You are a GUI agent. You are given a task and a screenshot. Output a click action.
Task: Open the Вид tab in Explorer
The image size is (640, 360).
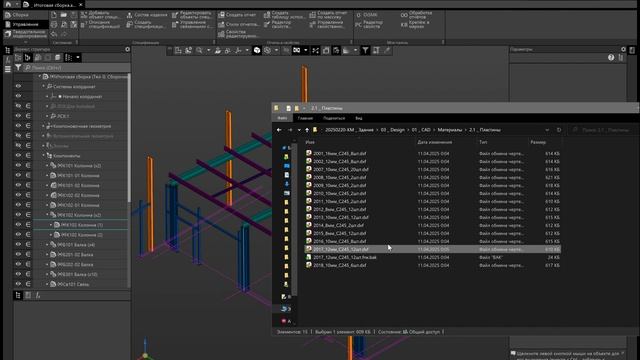[x=359, y=118]
